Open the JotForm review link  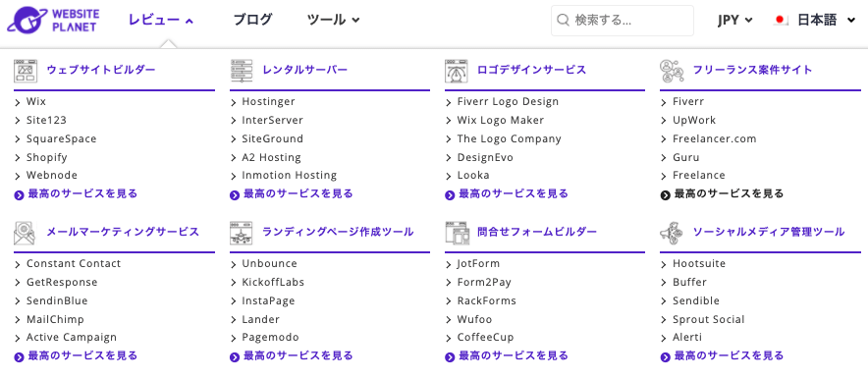pyautogui.click(x=478, y=263)
